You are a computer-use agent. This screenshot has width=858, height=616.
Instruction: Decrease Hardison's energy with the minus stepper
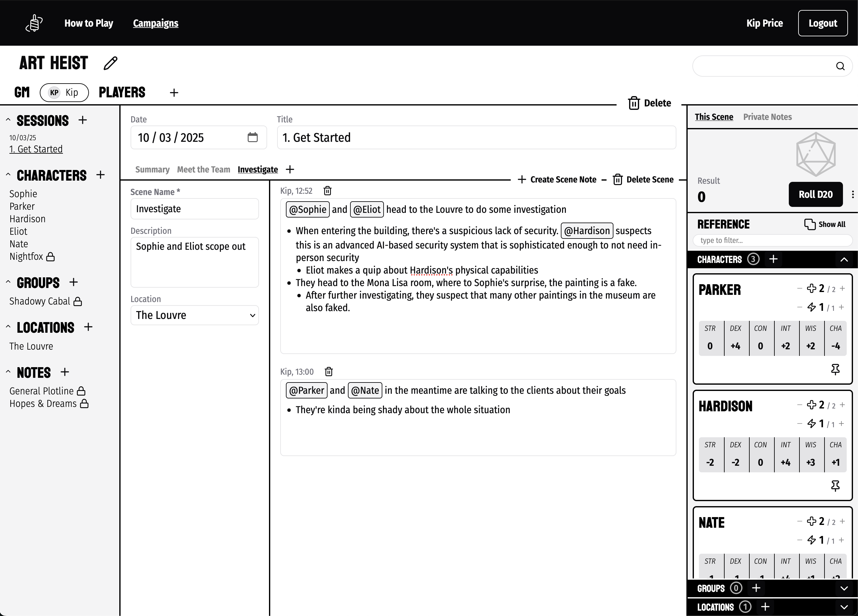pos(799,424)
